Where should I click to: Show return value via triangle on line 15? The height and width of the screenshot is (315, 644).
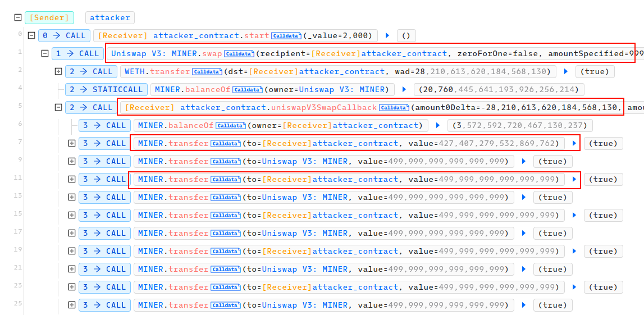tap(574, 215)
